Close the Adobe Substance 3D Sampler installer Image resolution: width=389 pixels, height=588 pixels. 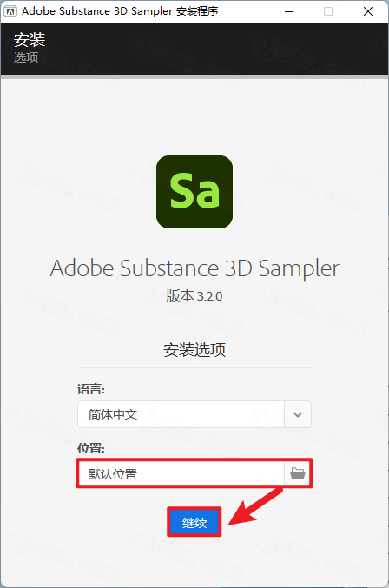368,11
